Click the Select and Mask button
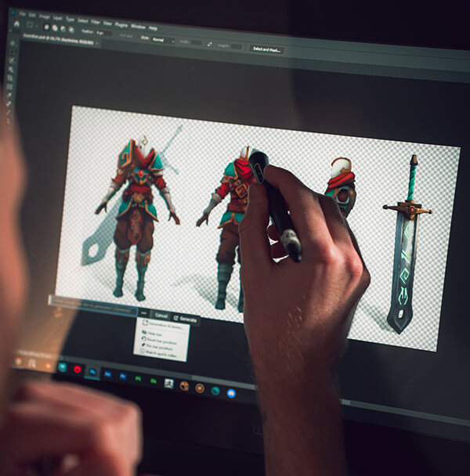The height and width of the screenshot is (476, 470). coord(267,49)
